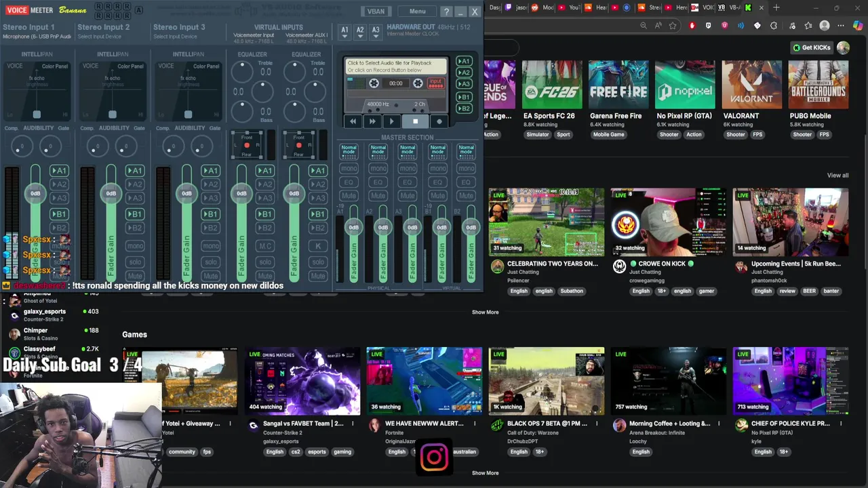Solo the Stereo Input 2 strip
Viewport: 868px width, 488px height.
135,262
